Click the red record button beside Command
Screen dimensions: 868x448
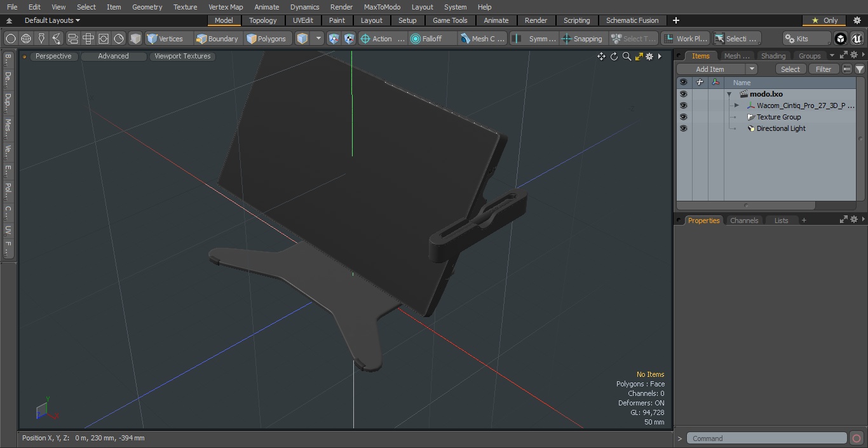coord(857,438)
